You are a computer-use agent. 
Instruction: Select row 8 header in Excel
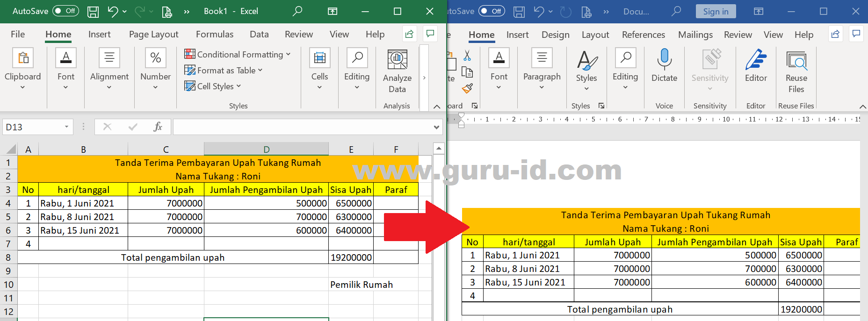pyautogui.click(x=8, y=257)
